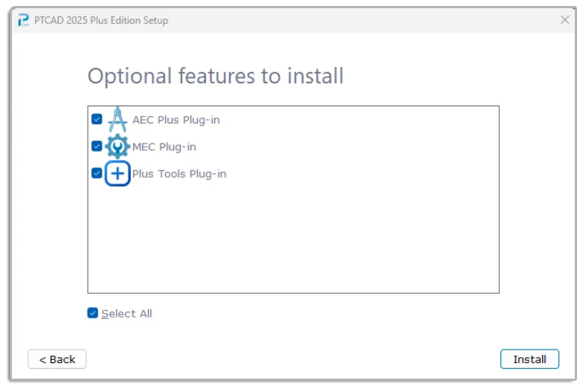Select the Plus Tools Plug-in label
The width and height of the screenshot is (583, 392).
[x=179, y=174]
